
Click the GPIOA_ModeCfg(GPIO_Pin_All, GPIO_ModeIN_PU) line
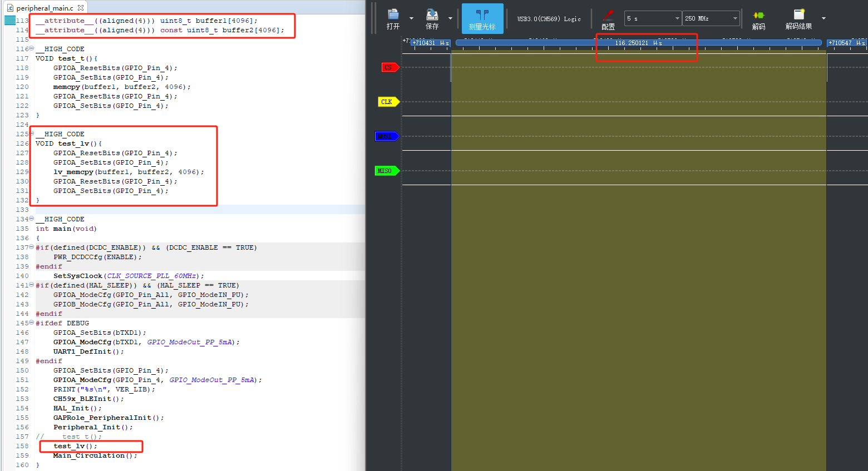tap(151, 295)
